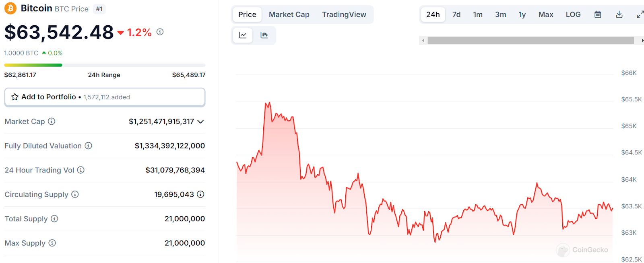Expand the Market Cap value chevron
The width and height of the screenshot is (644, 263).
click(200, 121)
